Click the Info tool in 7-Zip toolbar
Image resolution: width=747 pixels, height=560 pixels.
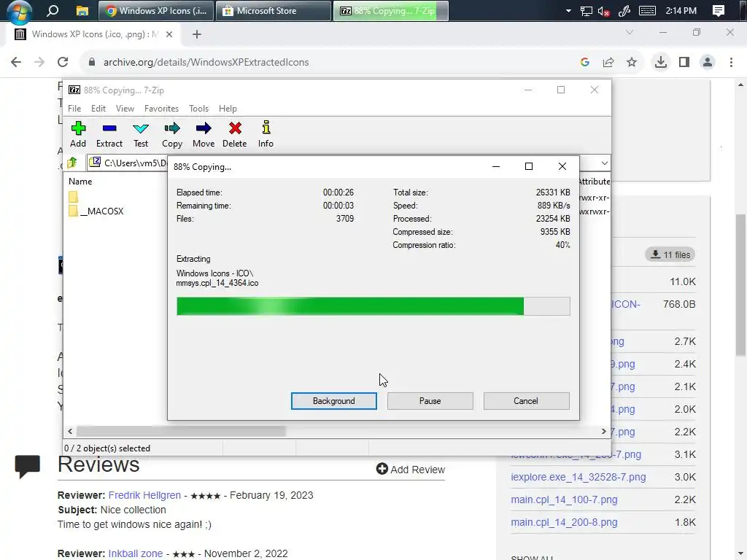pyautogui.click(x=266, y=134)
